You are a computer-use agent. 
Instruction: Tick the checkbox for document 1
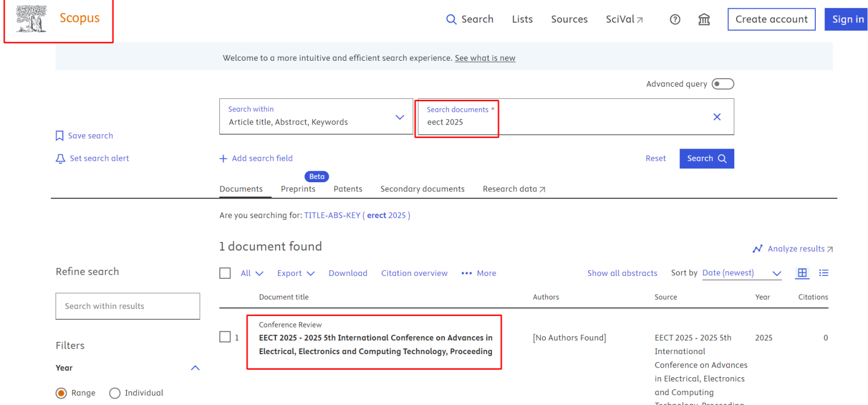point(225,337)
